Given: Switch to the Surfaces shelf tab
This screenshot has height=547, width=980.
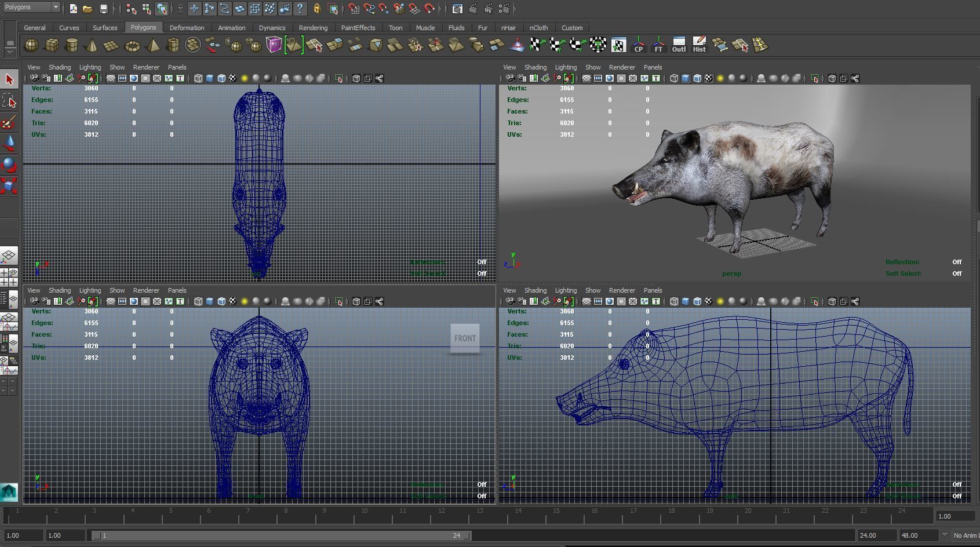Looking at the screenshot, I should pyautogui.click(x=105, y=28).
